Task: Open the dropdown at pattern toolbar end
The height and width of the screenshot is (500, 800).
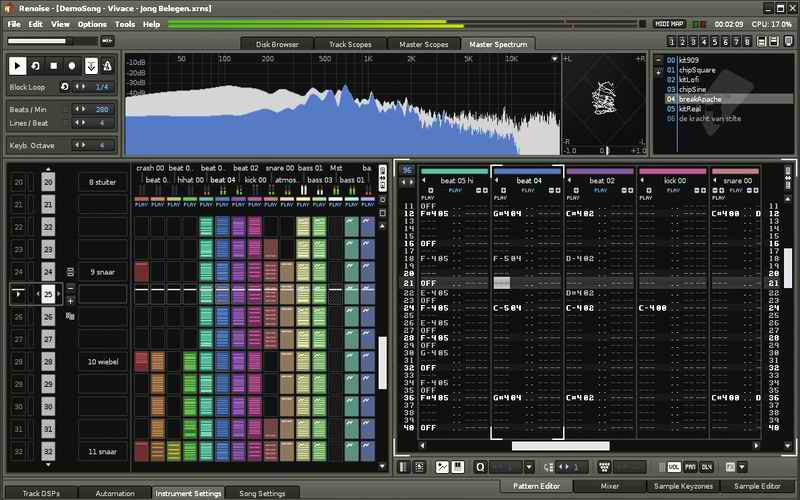Action: pyautogui.click(x=741, y=467)
